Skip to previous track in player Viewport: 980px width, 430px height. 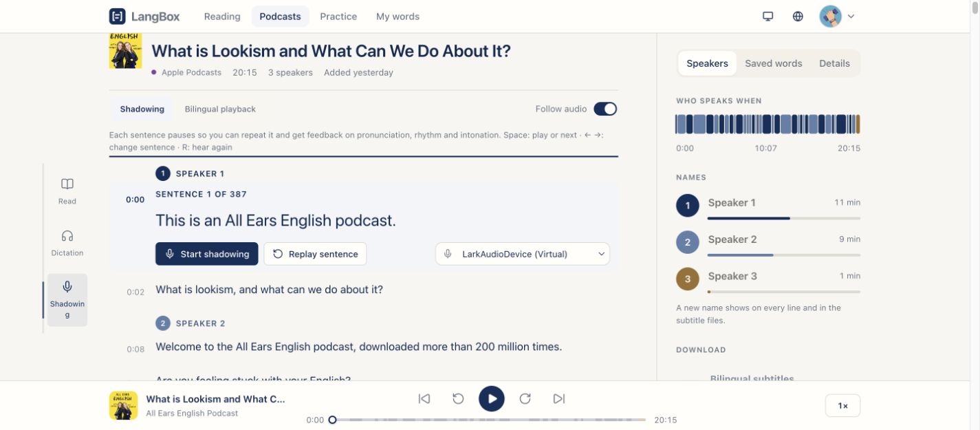[x=424, y=398]
